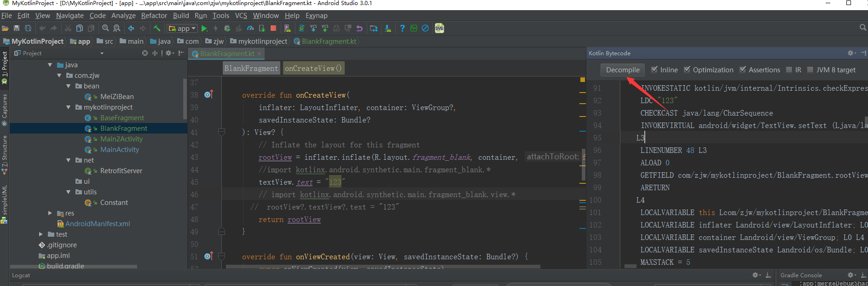Open the app run configuration dropdown
The width and height of the screenshot is (868, 286).
click(x=182, y=28)
